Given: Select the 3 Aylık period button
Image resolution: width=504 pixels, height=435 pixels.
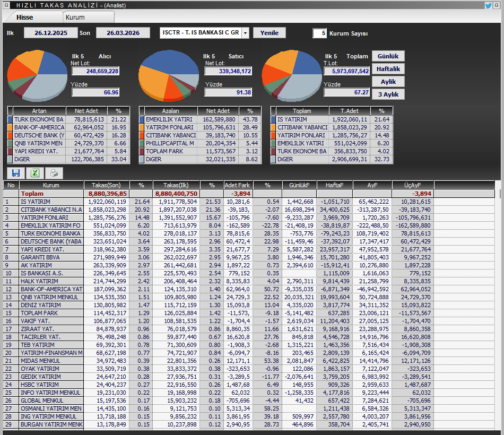Looking at the screenshot, I should tap(388, 94).
